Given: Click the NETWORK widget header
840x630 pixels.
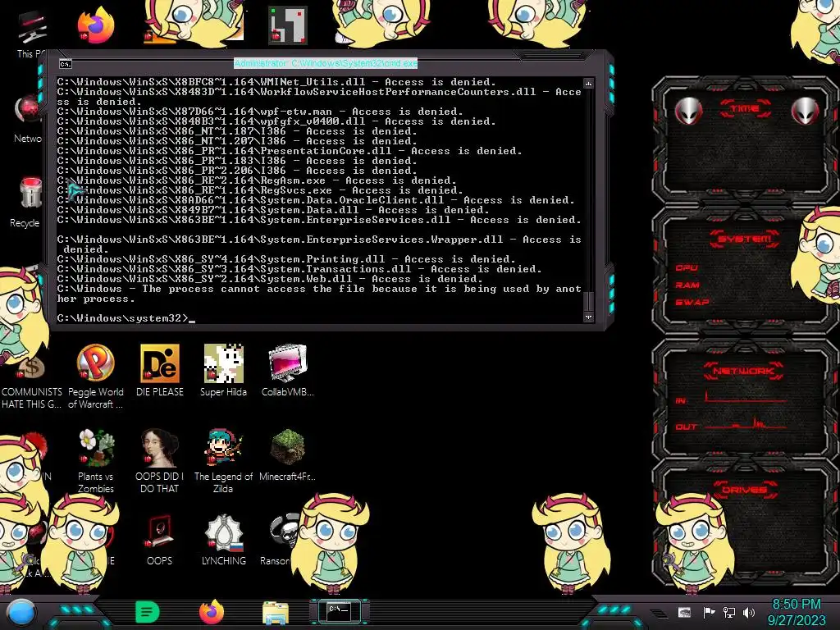Looking at the screenshot, I should pos(743,371).
